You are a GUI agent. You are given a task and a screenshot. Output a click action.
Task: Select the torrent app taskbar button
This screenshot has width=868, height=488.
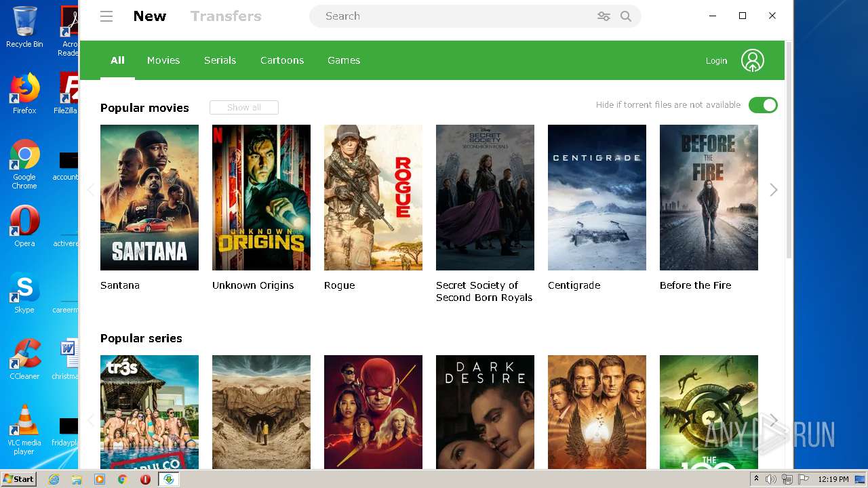[168, 479]
